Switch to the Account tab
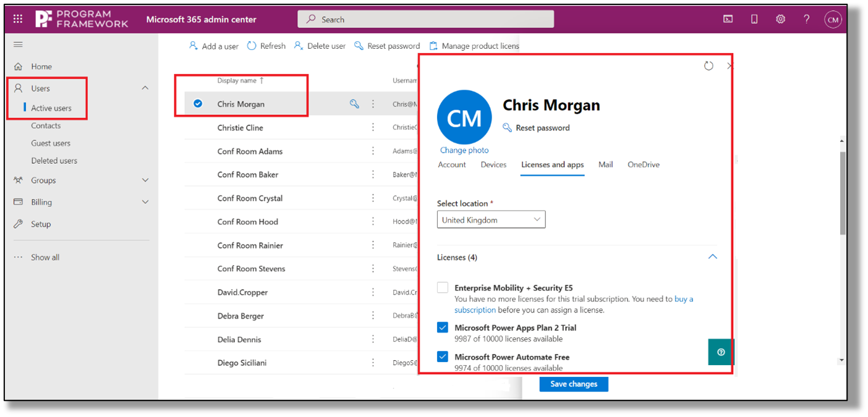This screenshot has height=417, width=868. pyautogui.click(x=452, y=165)
